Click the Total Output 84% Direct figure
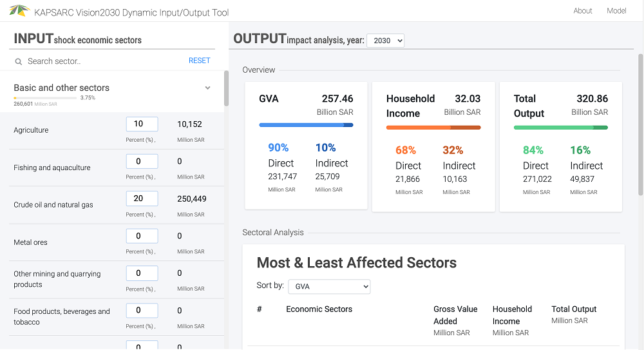The height and width of the screenshot is (350, 644). coord(533,150)
